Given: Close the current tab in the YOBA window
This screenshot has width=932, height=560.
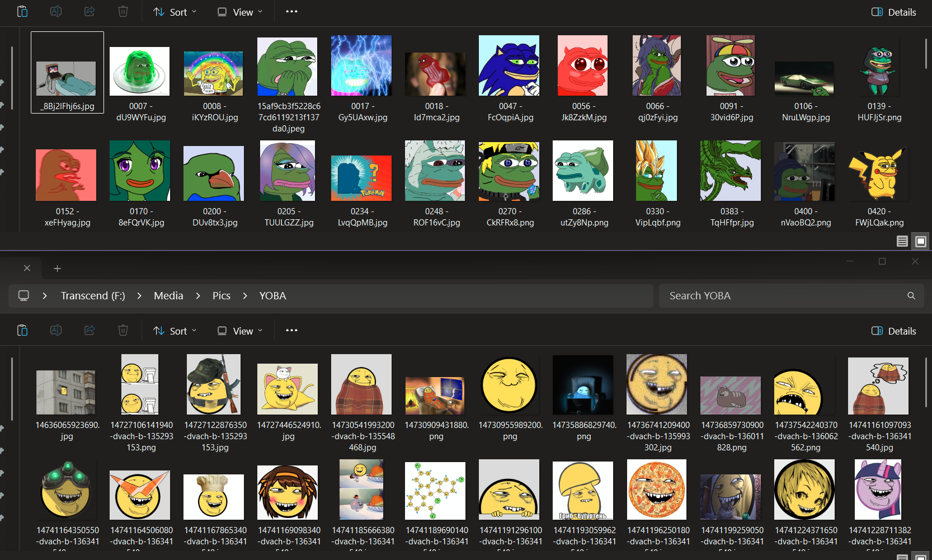Looking at the screenshot, I should [27, 269].
